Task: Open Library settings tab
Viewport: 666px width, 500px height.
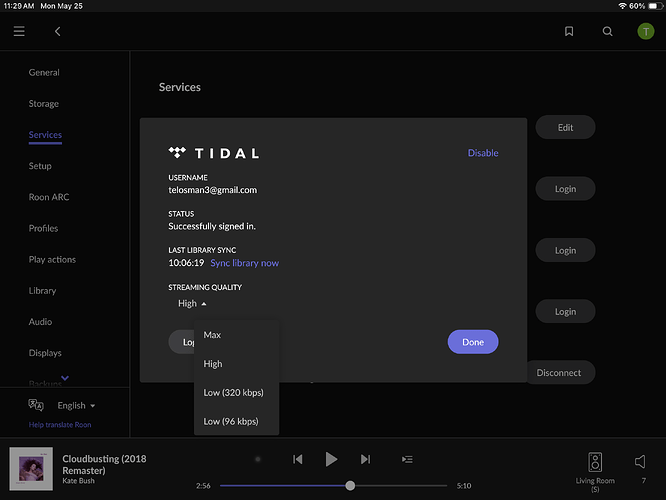Action: 42,291
